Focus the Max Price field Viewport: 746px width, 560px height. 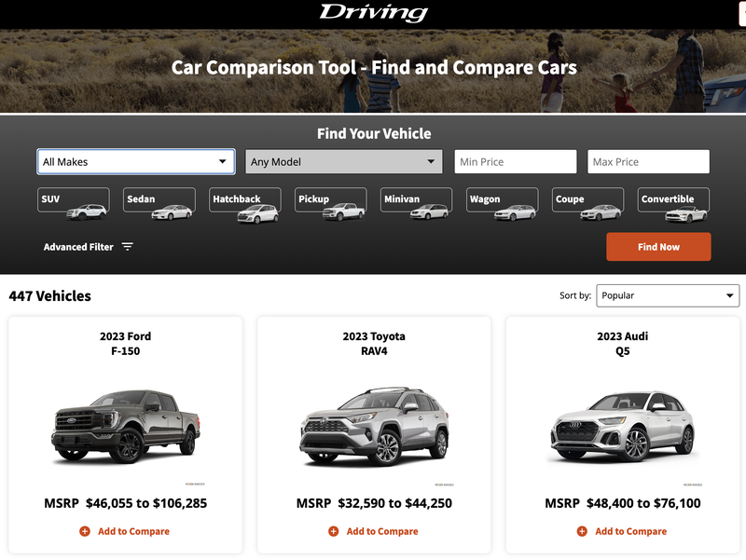pyautogui.click(x=648, y=161)
